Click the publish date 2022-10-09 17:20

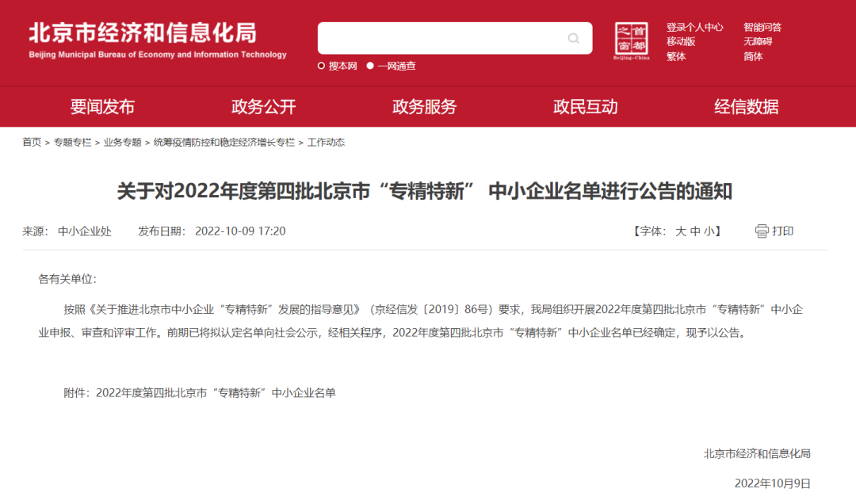click(x=240, y=231)
